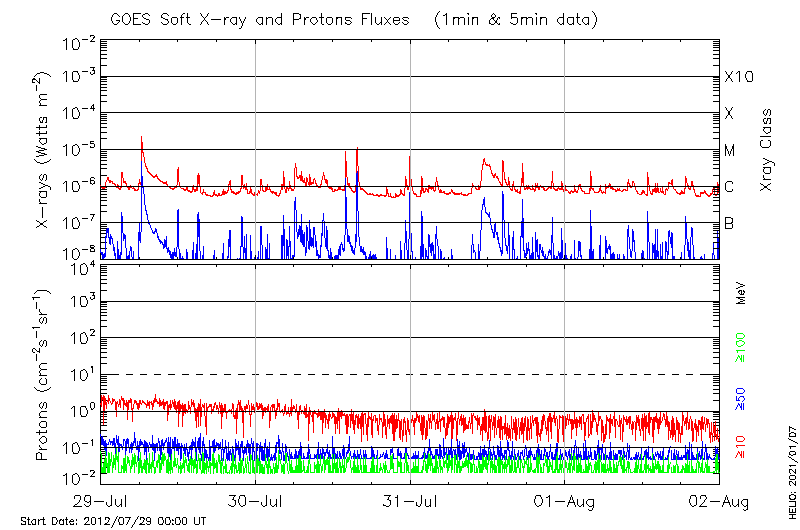The image size is (800, 530).
Task: Click the HELIO date stamp text
Action: [790, 455]
